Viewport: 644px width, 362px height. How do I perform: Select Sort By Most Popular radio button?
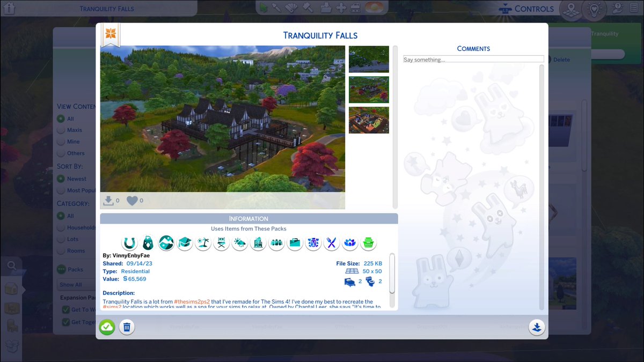61,190
